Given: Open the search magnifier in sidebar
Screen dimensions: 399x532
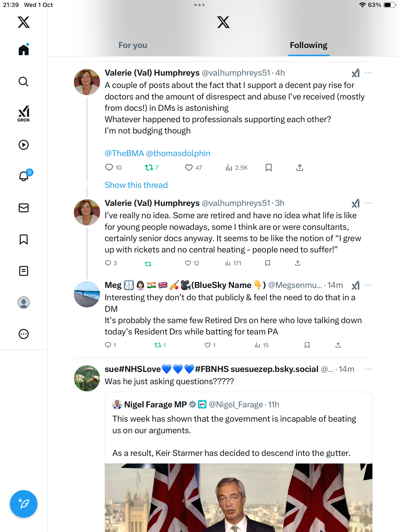Looking at the screenshot, I should point(24,82).
